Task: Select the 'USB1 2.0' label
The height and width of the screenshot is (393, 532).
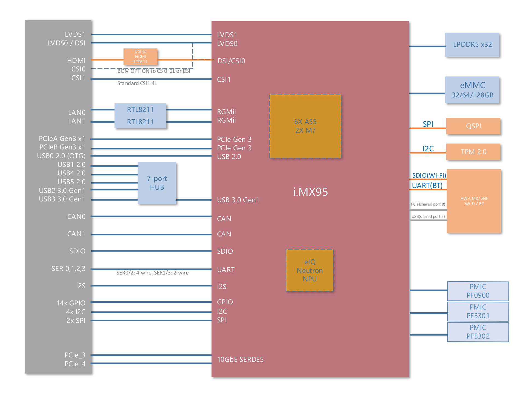Action: click(x=71, y=165)
